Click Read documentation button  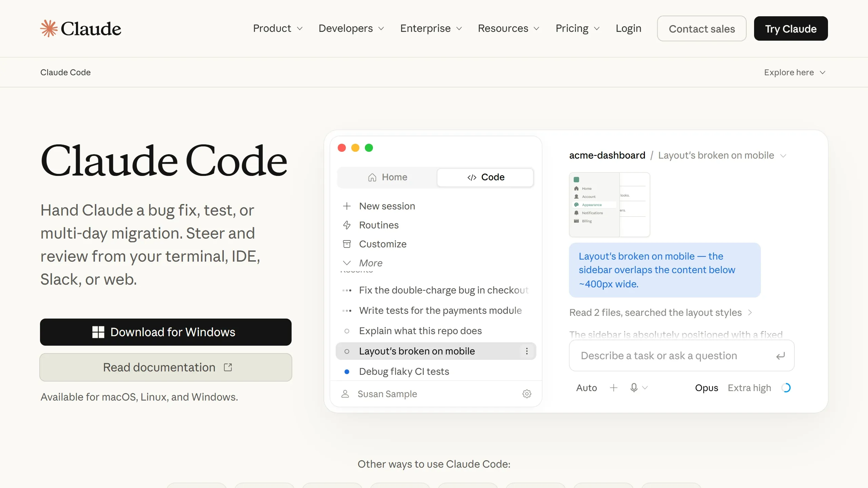[x=166, y=367]
